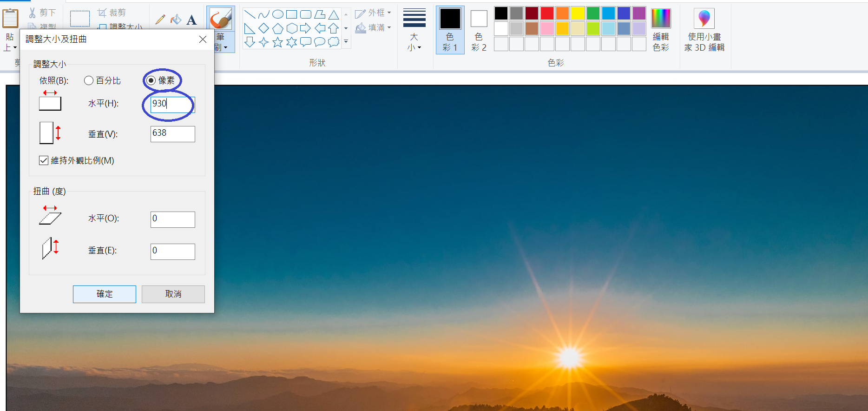
Task: Click the 垂直(V) resize field showing 638
Action: tap(173, 134)
